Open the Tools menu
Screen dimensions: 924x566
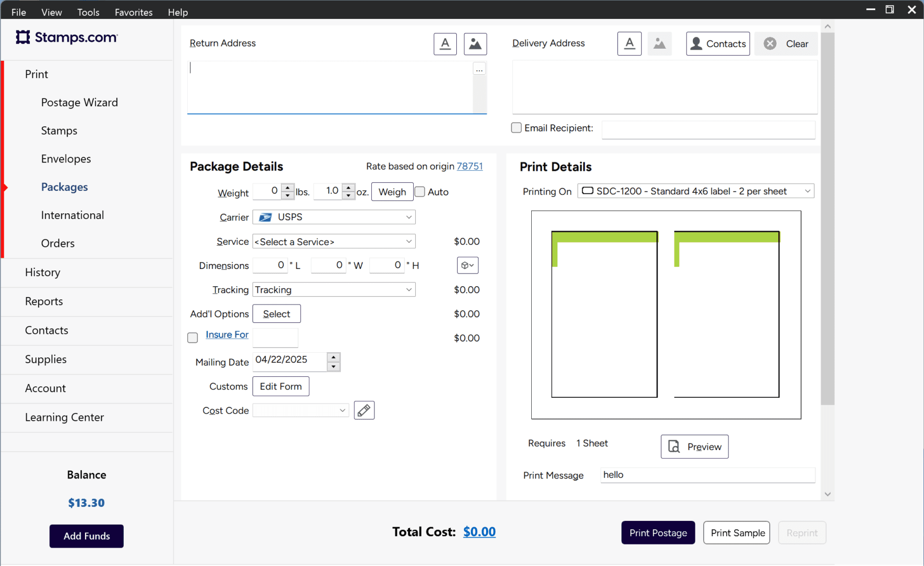point(88,12)
